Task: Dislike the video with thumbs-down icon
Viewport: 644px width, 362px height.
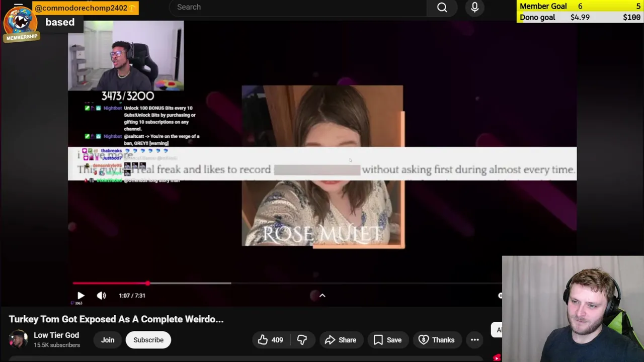Action: click(302, 340)
